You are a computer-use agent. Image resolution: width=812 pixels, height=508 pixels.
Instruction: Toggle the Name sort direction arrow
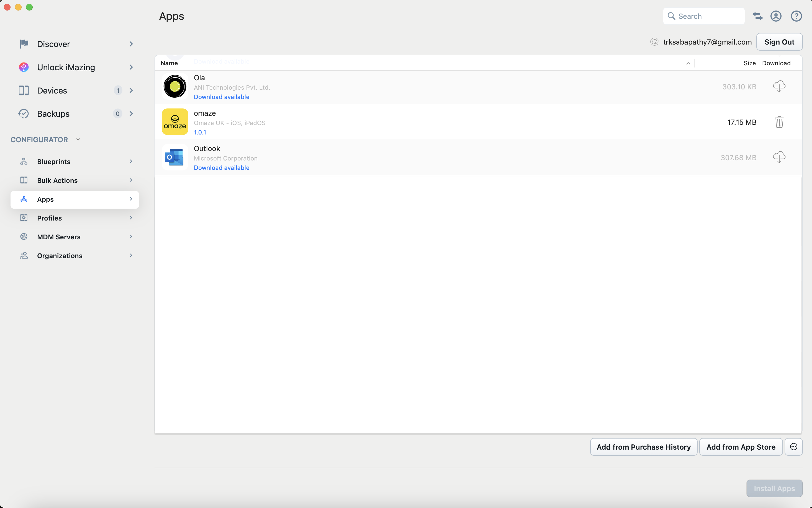[x=688, y=63]
